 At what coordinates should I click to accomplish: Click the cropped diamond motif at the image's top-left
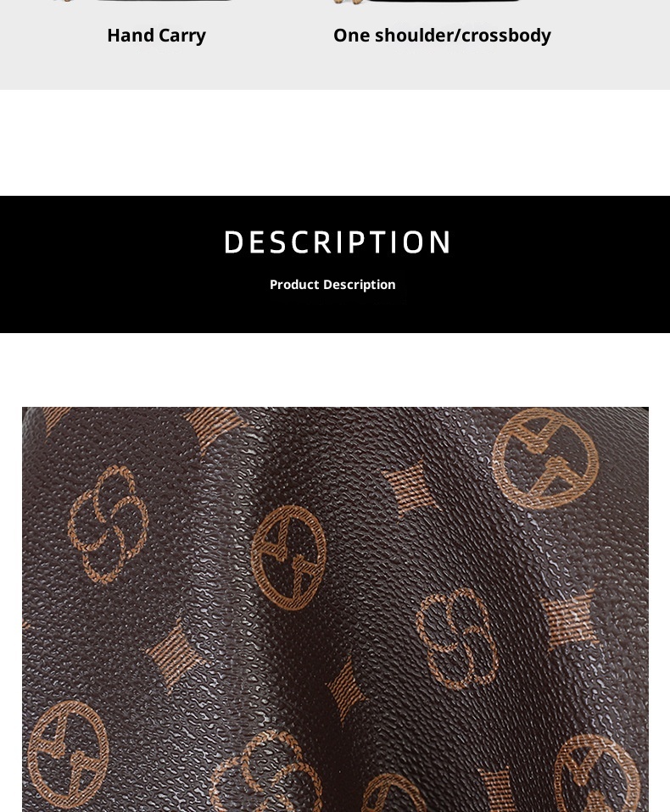[x=55, y=417]
